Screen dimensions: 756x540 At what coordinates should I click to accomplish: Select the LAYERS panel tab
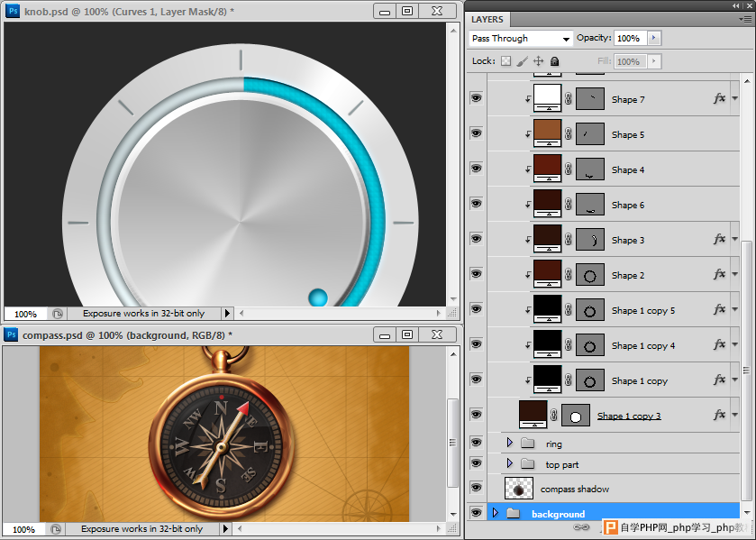487,19
